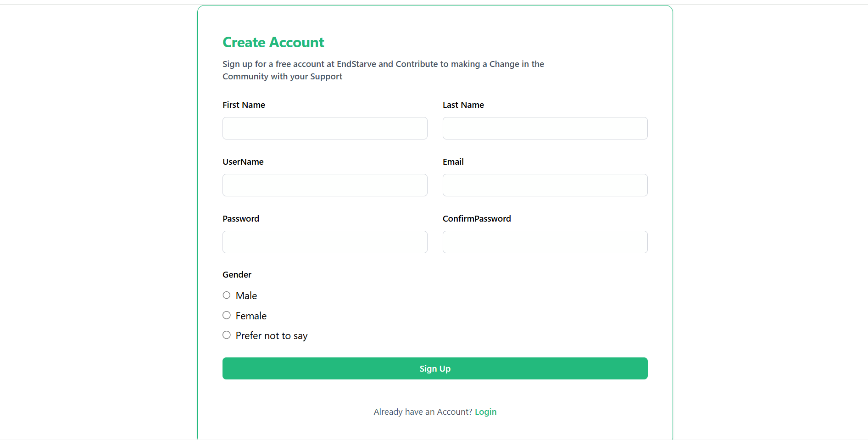This screenshot has width=868, height=440.
Task: Select the Male radio button
Action: [227, 295]
